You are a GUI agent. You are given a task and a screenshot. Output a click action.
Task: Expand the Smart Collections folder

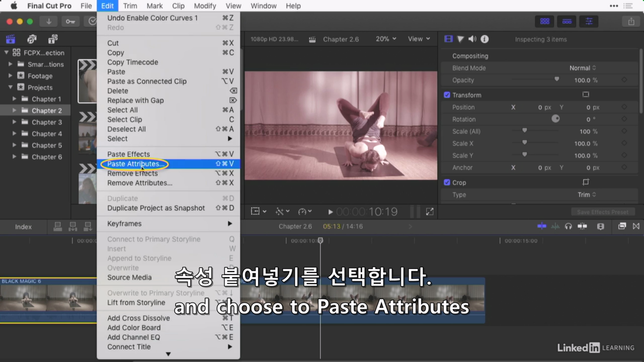[11, 64]
